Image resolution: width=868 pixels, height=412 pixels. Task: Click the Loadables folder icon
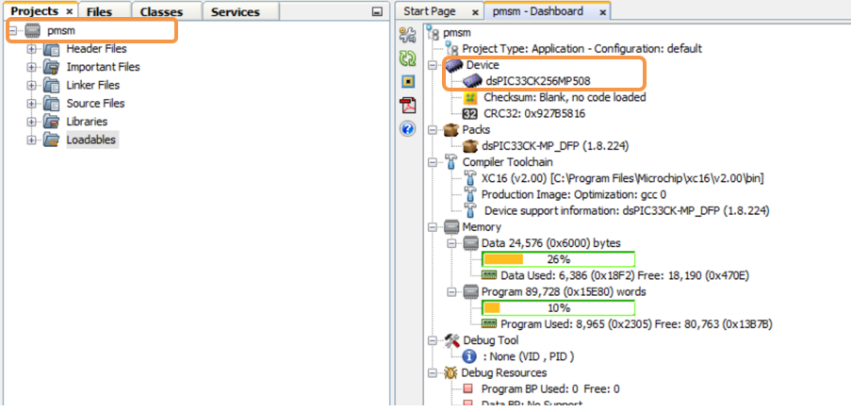point(52,140)
